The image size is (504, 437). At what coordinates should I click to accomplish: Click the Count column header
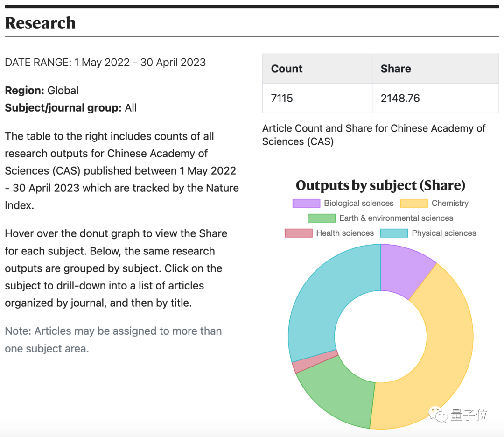point(287,69)
